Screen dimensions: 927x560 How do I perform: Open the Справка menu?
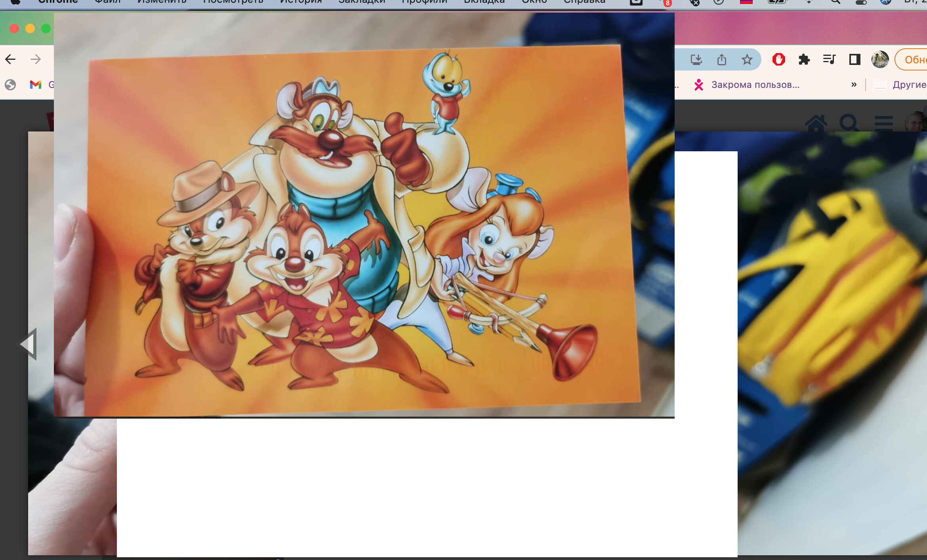point(584,2)
